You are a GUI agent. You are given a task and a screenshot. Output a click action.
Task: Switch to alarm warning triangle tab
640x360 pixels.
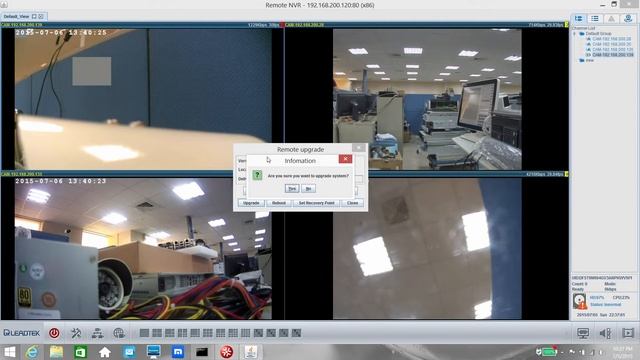[x=611, y=18]
